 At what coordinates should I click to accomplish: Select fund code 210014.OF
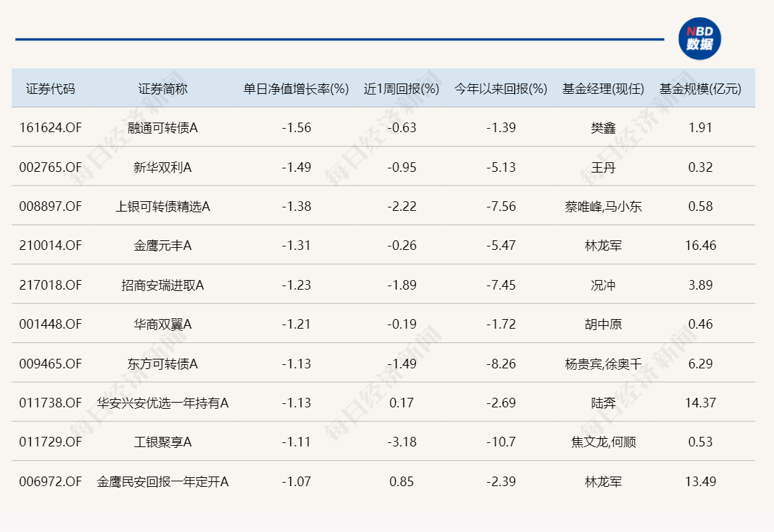(51, 245)
